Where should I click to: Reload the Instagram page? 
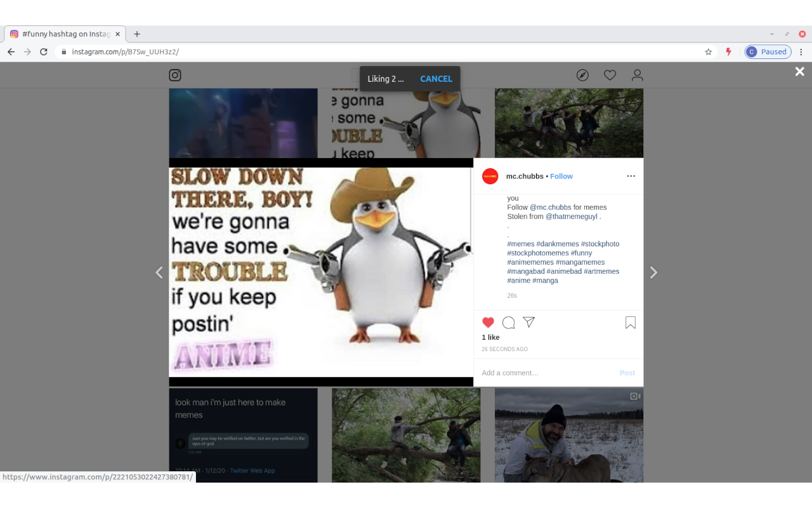[44, 52]
